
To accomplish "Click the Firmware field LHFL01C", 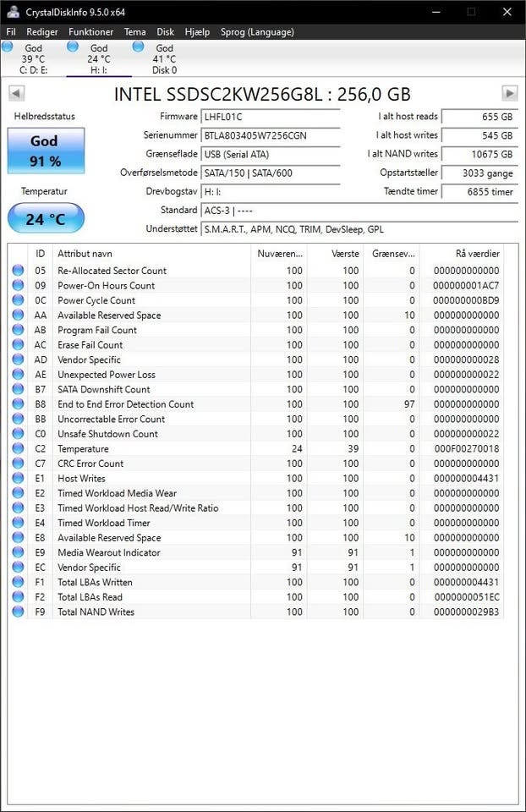I will [x=271, y=117].
